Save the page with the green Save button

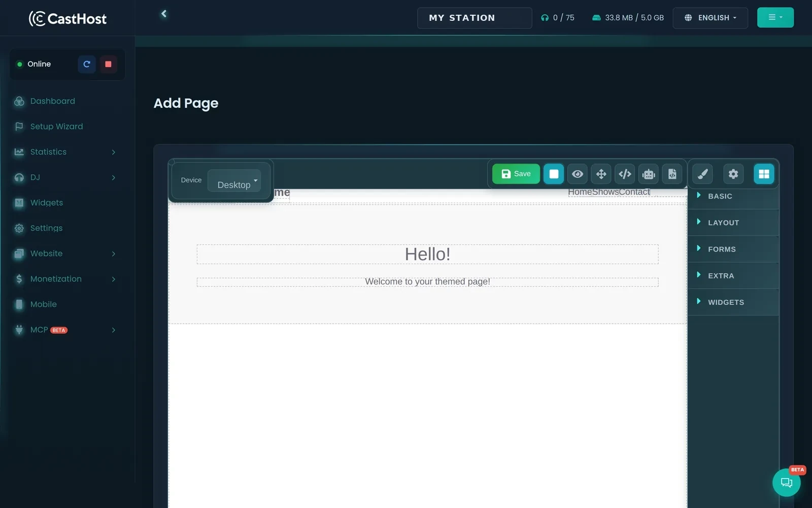516,174
